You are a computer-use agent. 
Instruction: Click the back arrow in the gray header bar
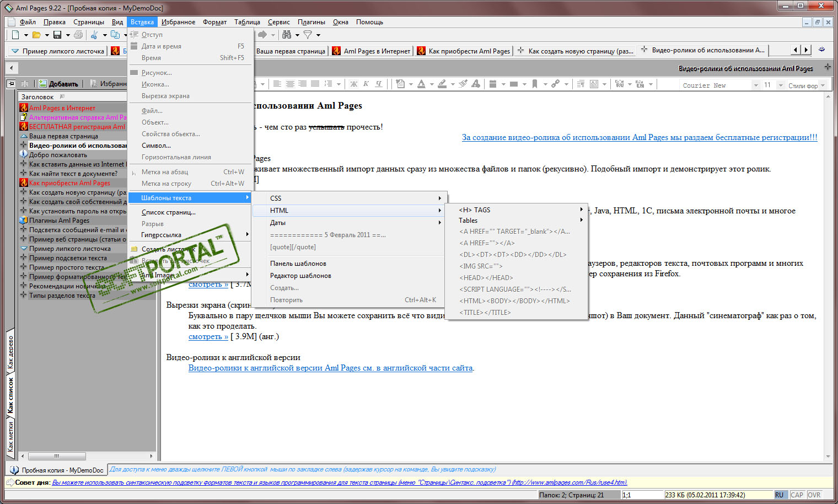click(x=11, y=68)
